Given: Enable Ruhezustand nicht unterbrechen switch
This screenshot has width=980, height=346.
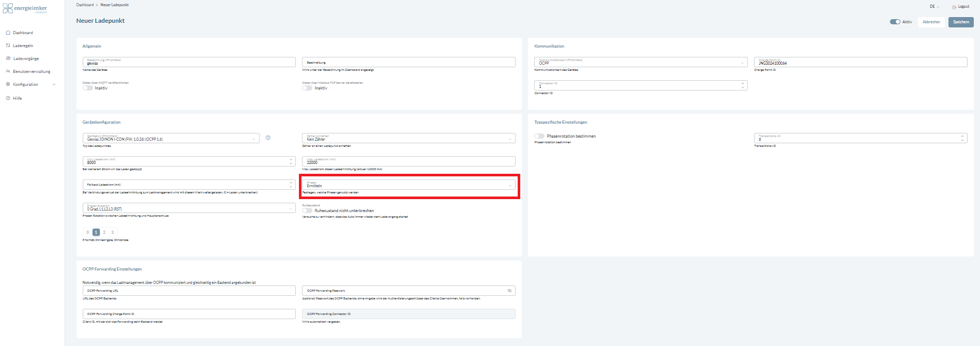Looking at the screenshot, I should pyautogui.click(x=308, y=210).
